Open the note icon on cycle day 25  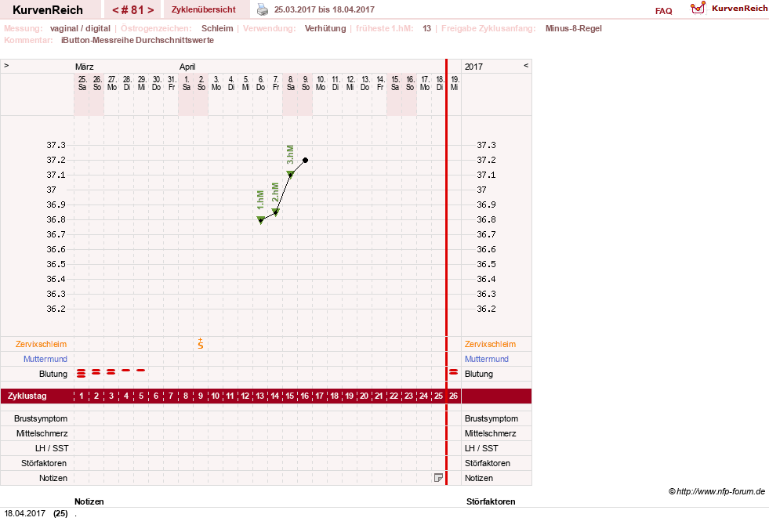point(438,478)
